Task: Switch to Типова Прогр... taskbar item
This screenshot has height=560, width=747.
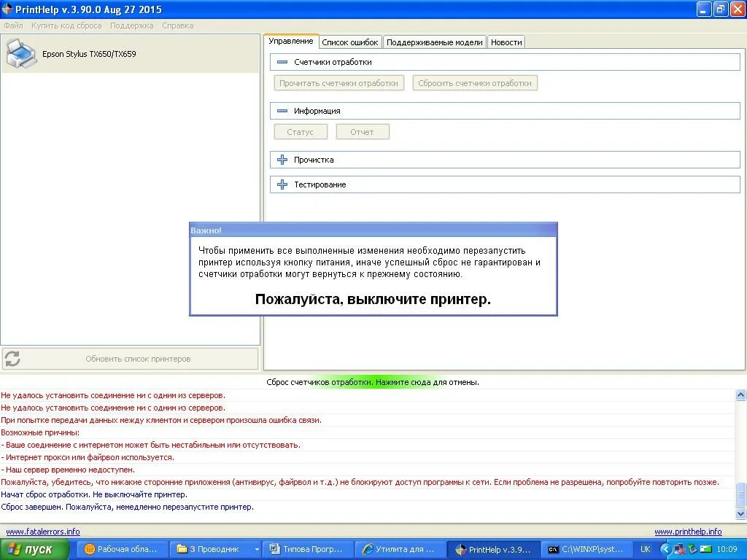Action: tap(307, 550)
